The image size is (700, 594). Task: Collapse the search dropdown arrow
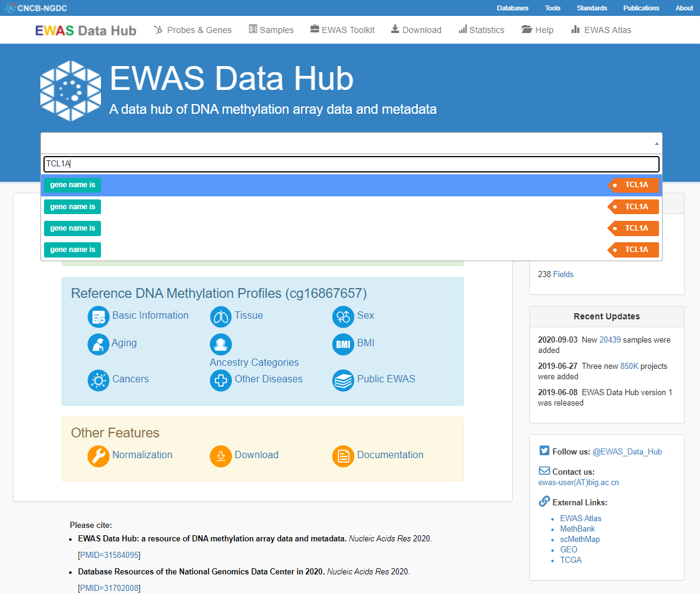click(x=656, y=144)
